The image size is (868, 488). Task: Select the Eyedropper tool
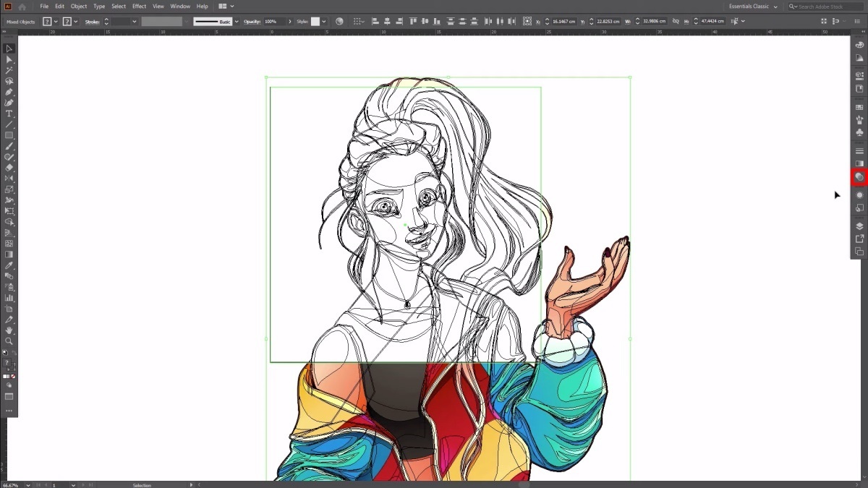(9, 265)
